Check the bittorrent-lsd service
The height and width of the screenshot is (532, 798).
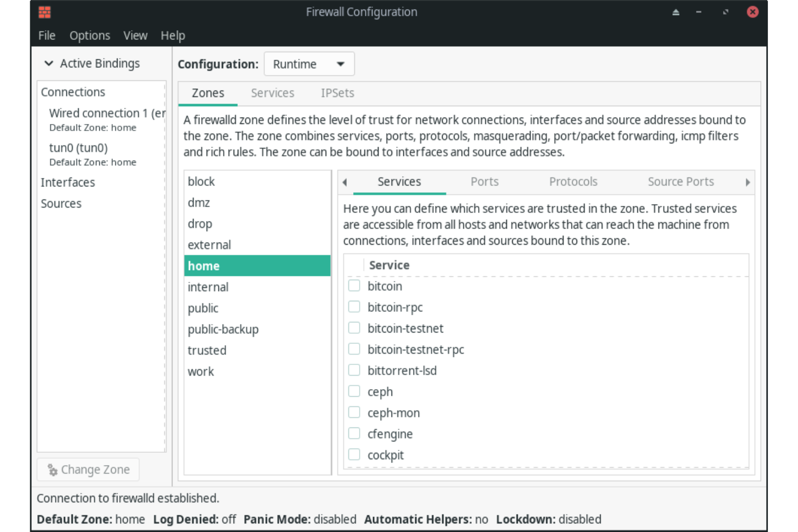[x=354, y=370]
